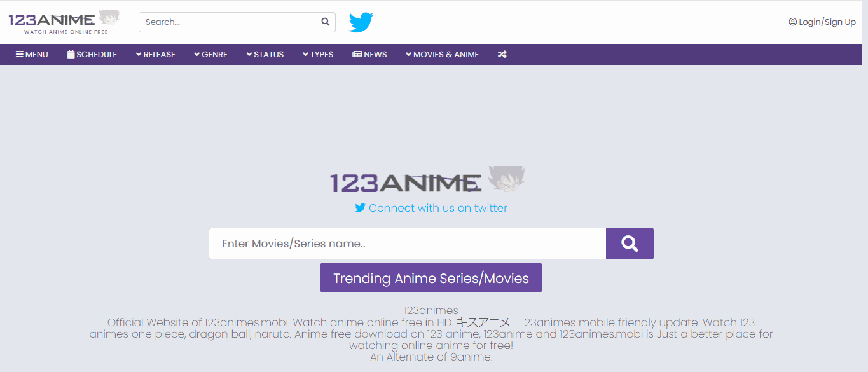Screen dimensions: 868x372
Task: Open the NEWS menu item
Action: tap(369, 55)
